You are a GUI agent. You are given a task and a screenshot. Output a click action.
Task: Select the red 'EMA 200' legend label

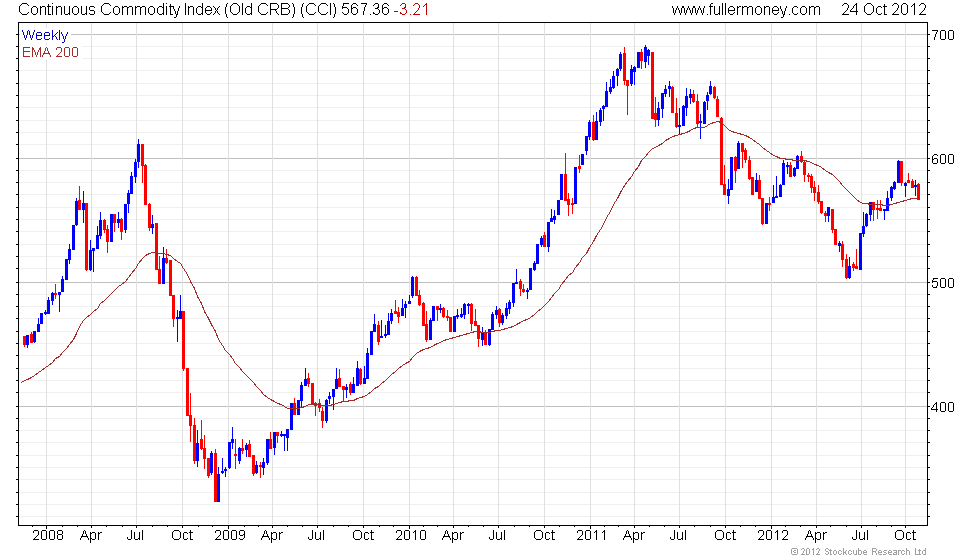pyautogui.click(x=50, y=52)
